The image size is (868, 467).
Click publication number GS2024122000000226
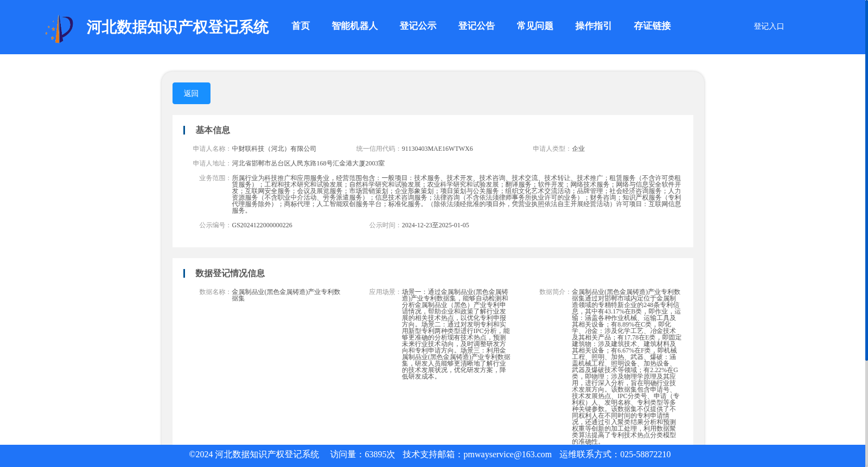coord(262,225)
